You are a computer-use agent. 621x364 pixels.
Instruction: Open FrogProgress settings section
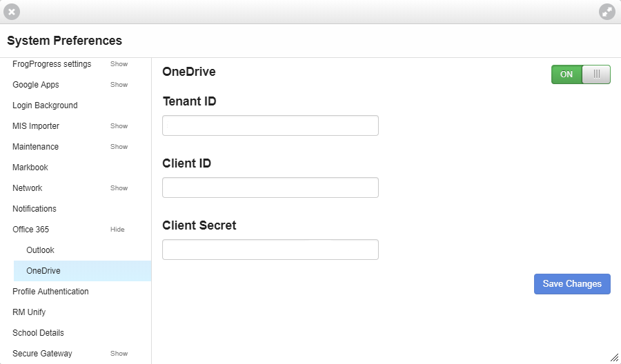point(52,64)
